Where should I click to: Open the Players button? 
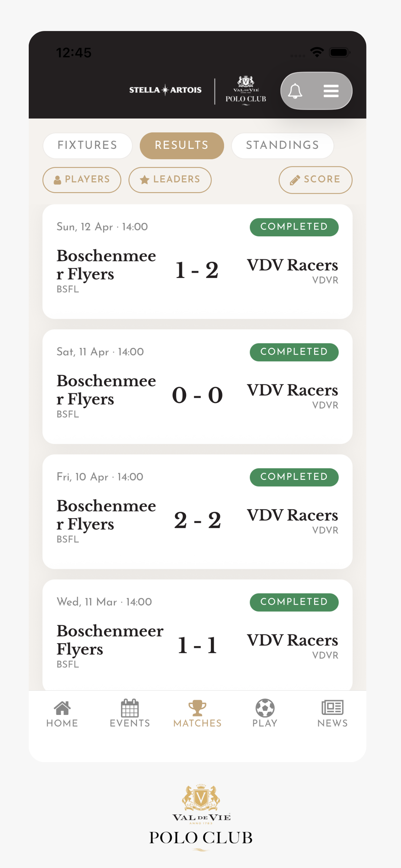82,180
